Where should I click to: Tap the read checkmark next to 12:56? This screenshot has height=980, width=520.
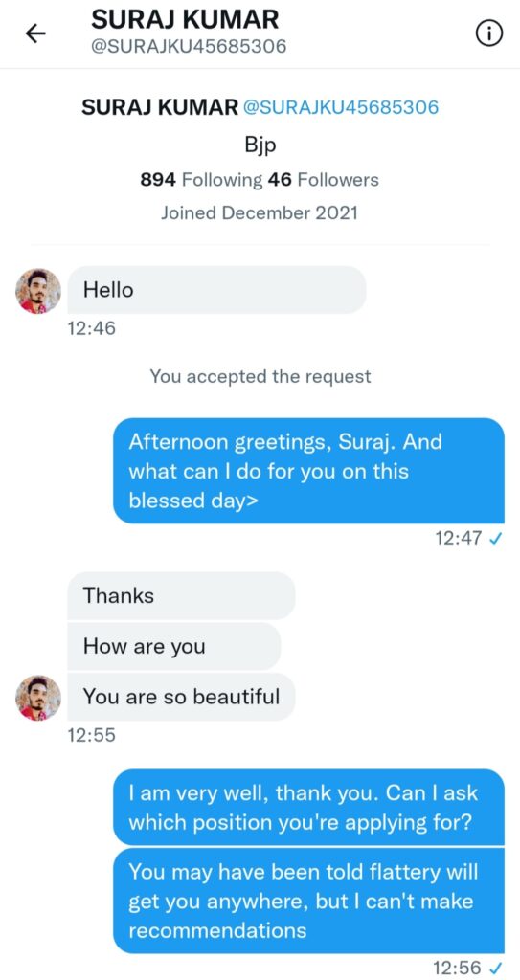tap(497, 969)
